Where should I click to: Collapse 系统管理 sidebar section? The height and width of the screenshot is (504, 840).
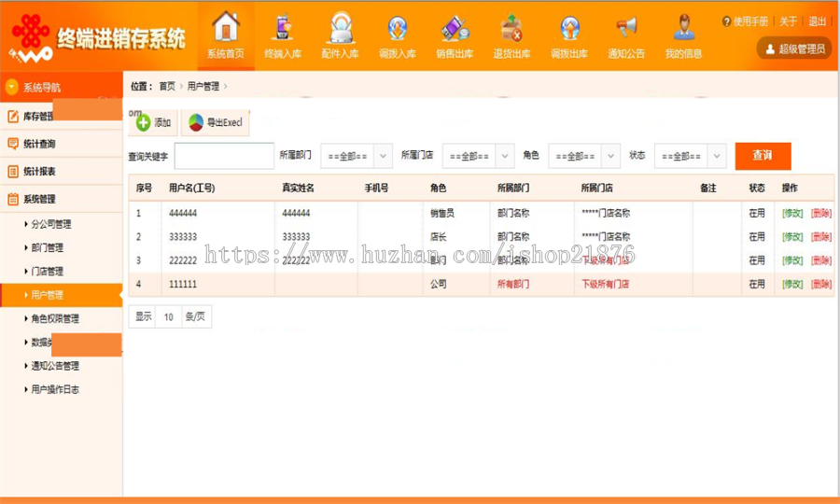click(x=61, y=199)
